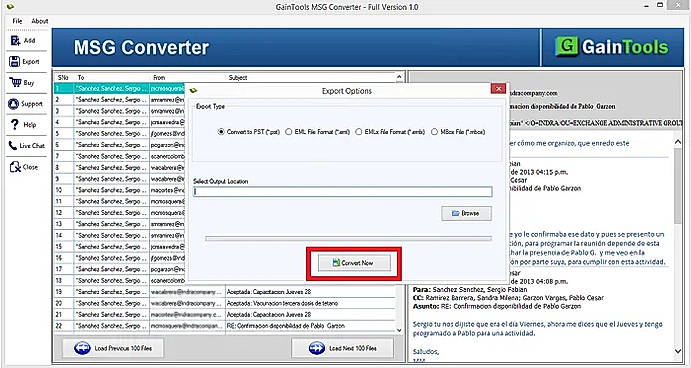Open the About menu

click(40, 21)
